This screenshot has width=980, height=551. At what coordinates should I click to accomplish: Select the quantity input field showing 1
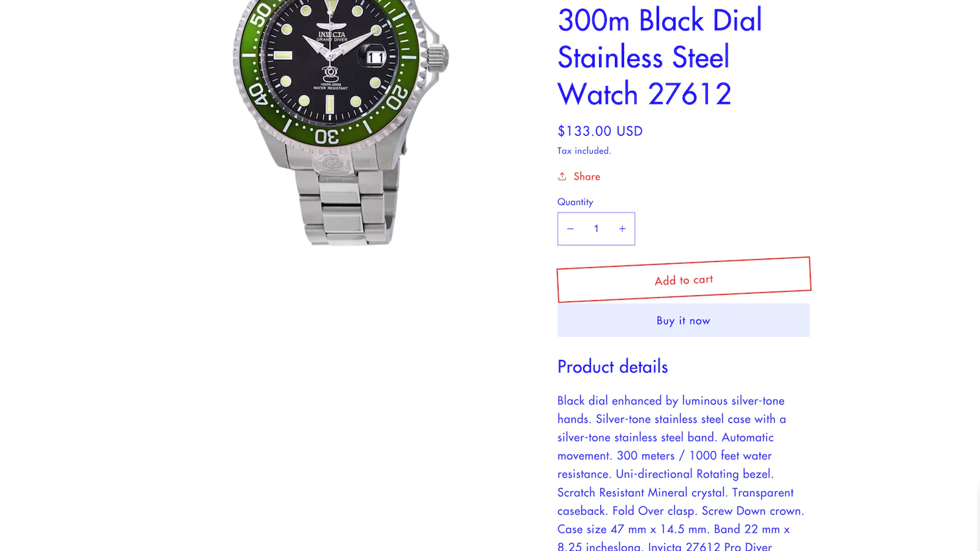pyautogui.click(x=596, y=229)
